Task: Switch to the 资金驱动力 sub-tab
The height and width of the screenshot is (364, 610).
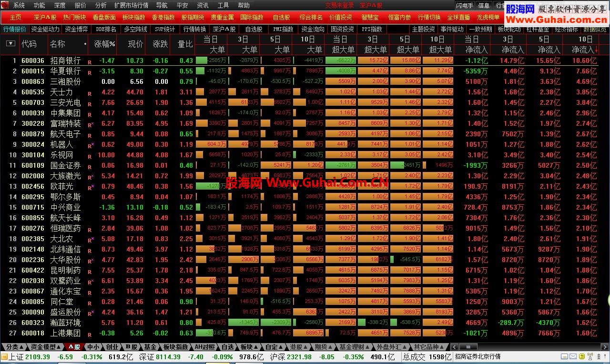Action: 46,30
